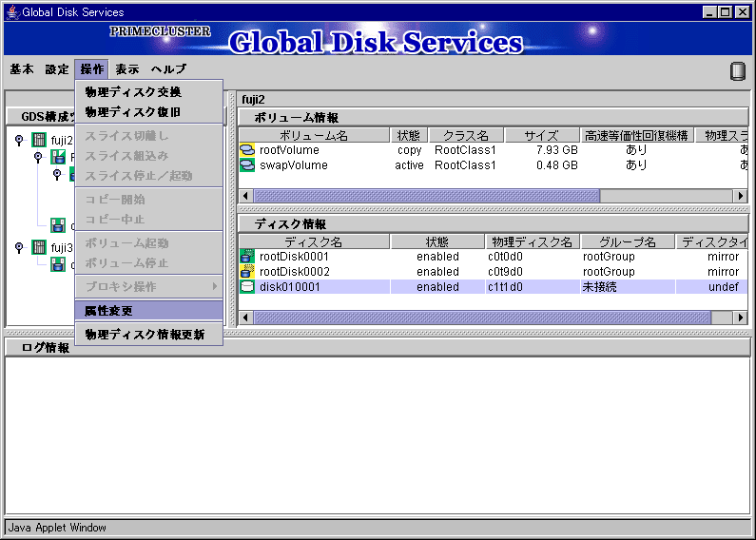The height and width of the screenshot is (540, 756).
Task: Select rootDisk0001 disk name
Action: pyautogui.click(x=294, y=256)
